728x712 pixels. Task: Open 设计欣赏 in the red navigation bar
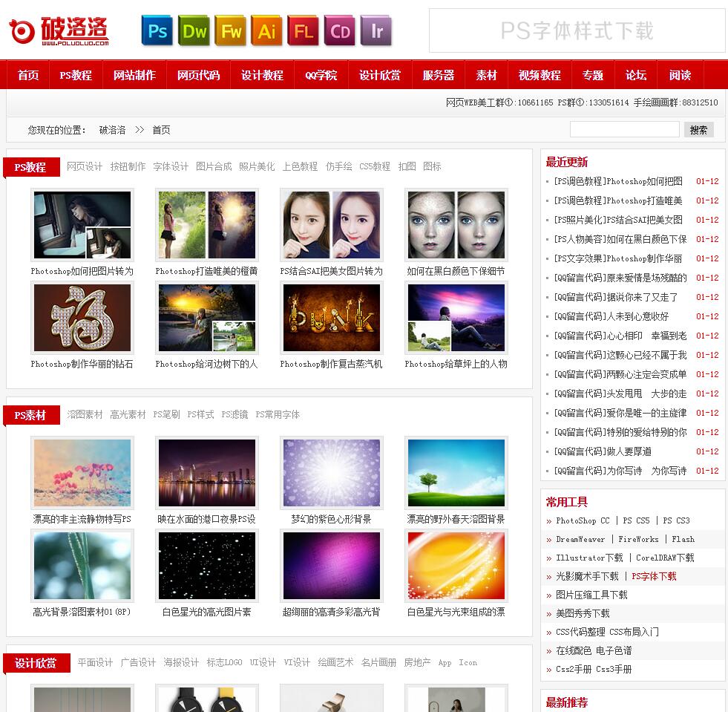click(380, 75)
